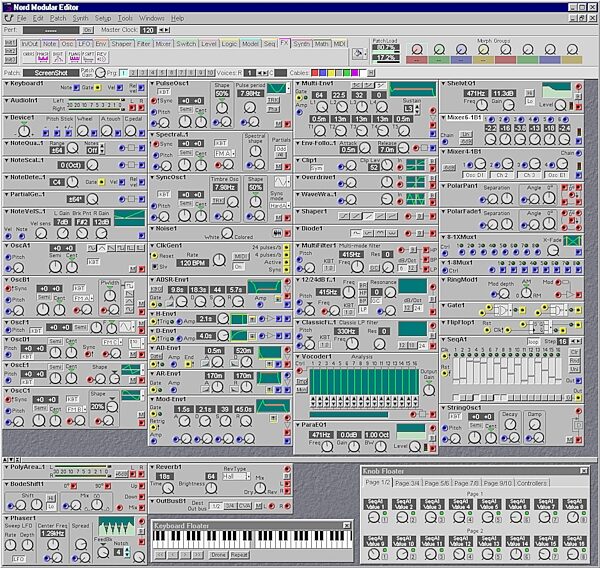
Task: Add the Chorus module from the FX toolbar
Action: click(28, 57)
